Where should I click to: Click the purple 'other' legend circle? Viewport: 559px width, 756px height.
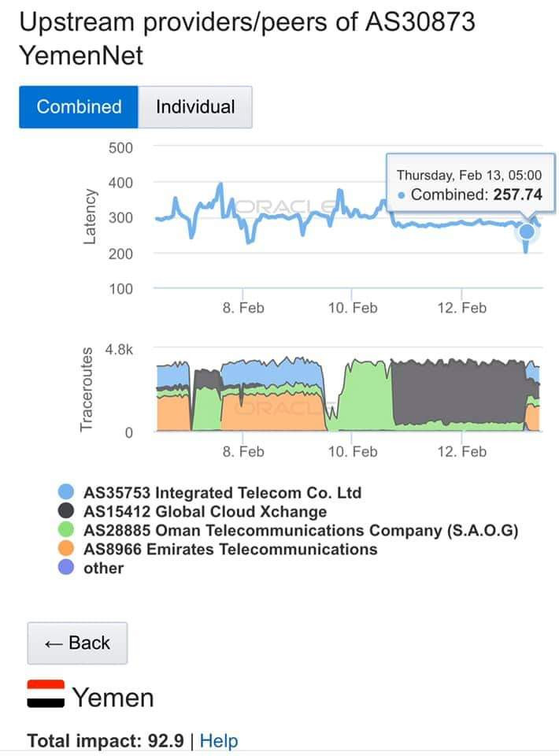pyautogui.click(x=67, y=569)
